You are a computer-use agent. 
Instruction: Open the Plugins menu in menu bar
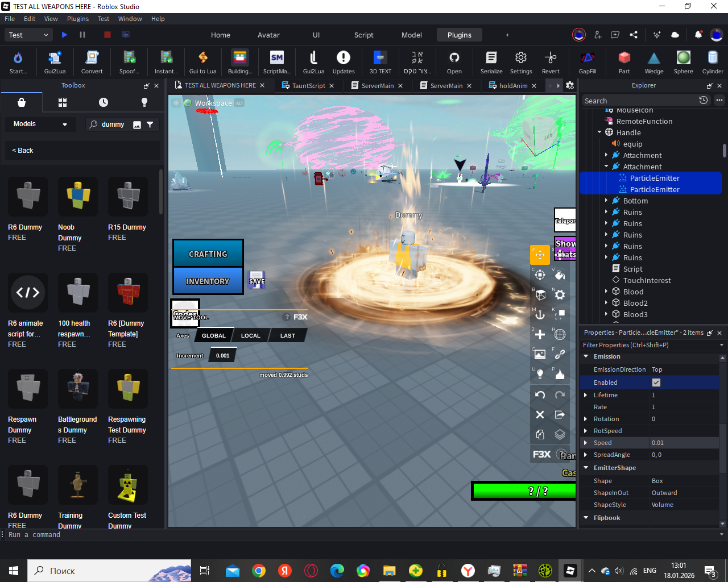coord(78,19)
